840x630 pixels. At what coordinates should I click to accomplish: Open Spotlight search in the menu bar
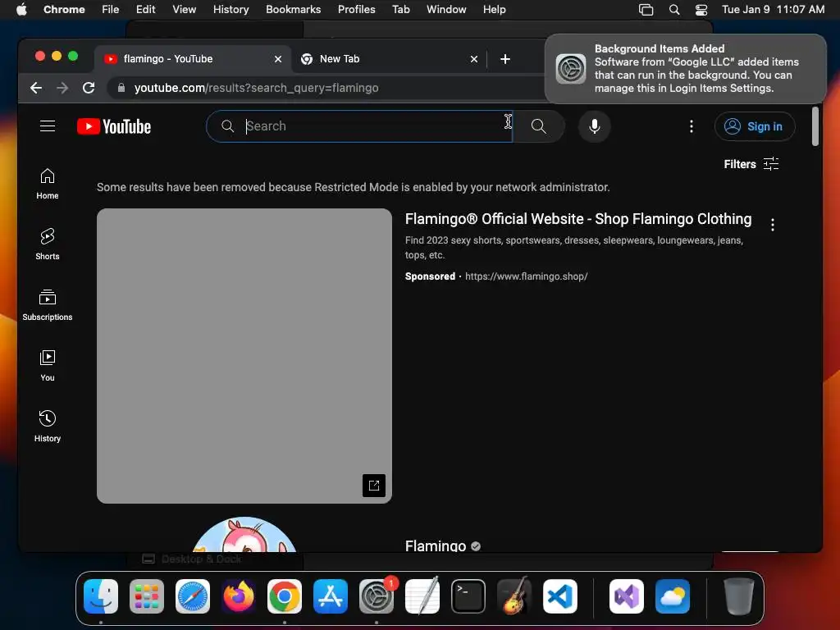[x=674, y=10]
